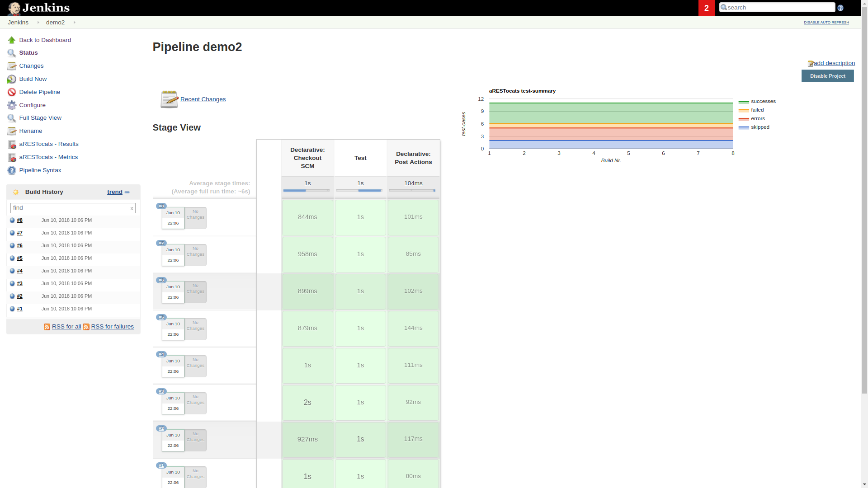Screen dimensions: 868x488
Task: Open the Changes sidebar item
Action: pyautogui.click(x=31, y=66)
